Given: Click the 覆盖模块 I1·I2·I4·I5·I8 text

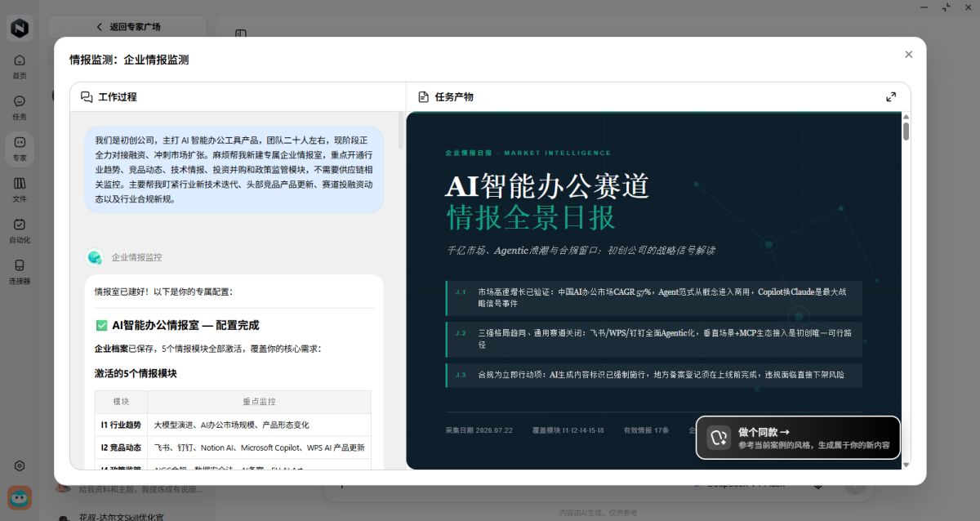Looking at the screenshot, I should tap(568, 430).
